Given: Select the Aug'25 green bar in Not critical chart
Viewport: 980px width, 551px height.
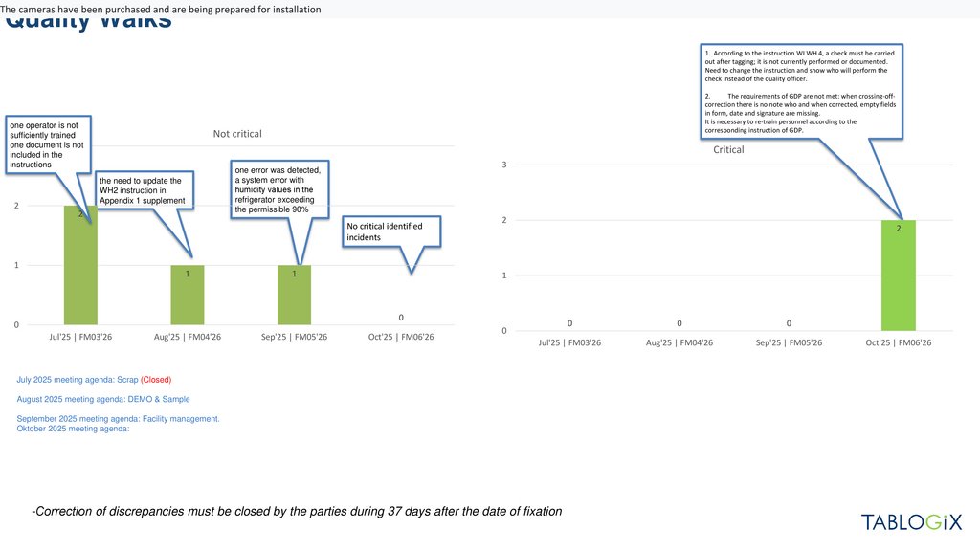Looking at the screenshot, I should pos(187,295).
